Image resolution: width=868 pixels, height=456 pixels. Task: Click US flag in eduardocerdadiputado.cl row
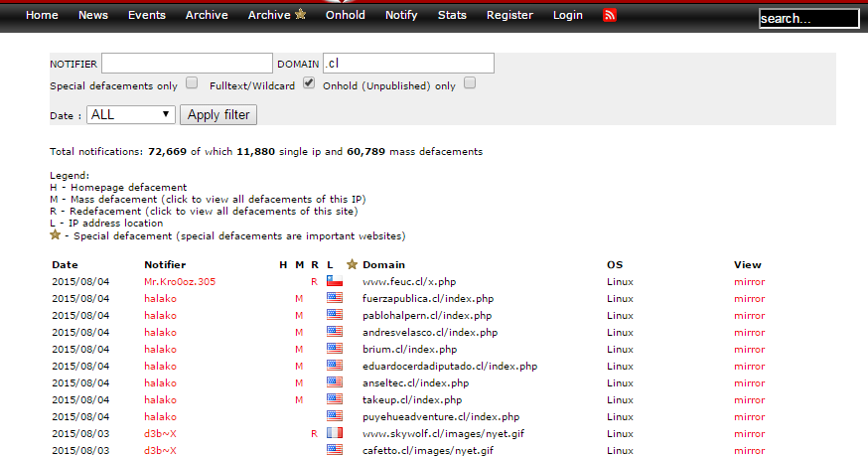(335, 366)
